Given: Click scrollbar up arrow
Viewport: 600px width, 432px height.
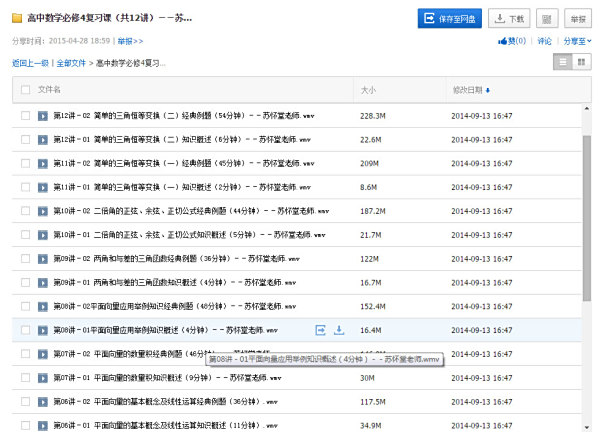Looking at the screenshot, I should (587, 109).
